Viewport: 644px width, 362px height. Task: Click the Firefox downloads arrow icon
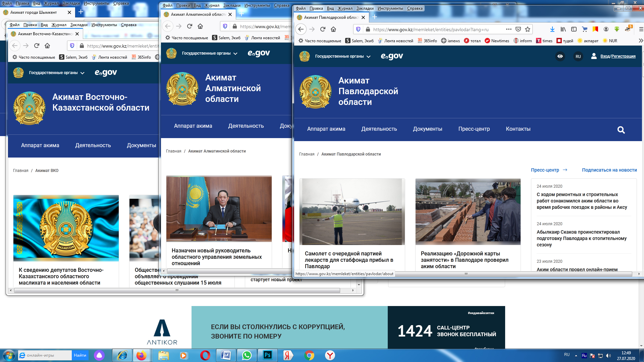(x=552, y=29)
